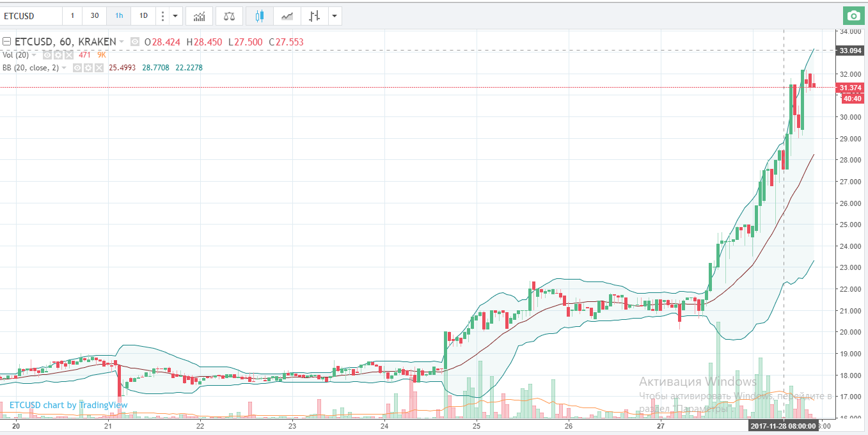Select the Candles chart style
The width and height of the screenshot is (868, 435).
point(259,16)
